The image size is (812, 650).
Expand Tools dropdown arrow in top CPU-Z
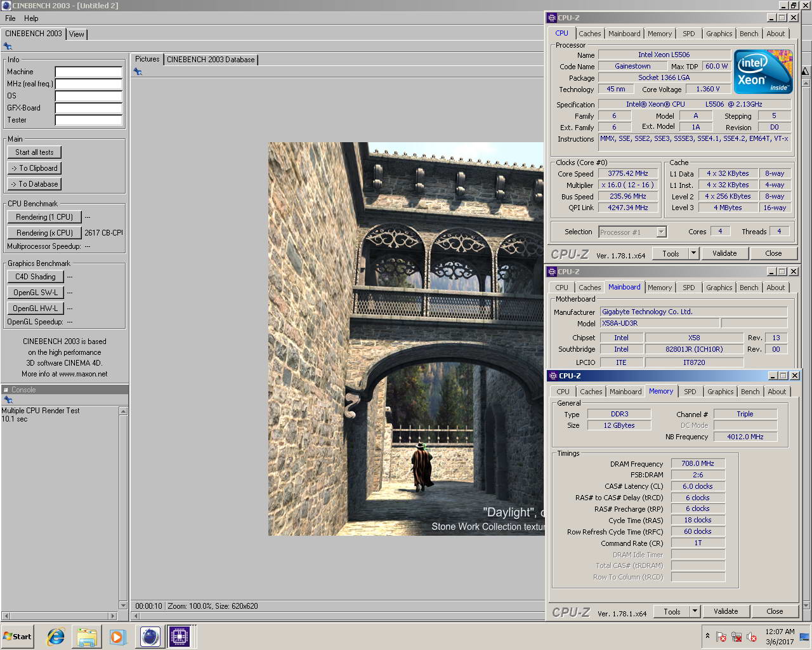pos(693,253)
